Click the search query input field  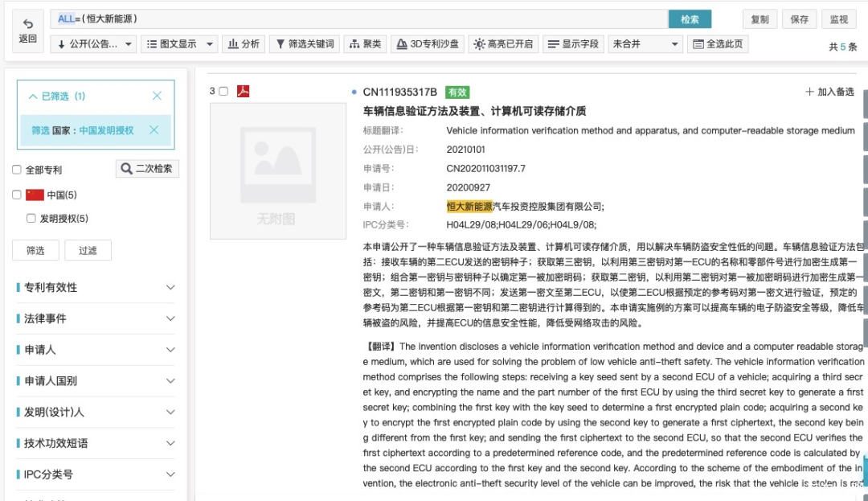point(358,18)
